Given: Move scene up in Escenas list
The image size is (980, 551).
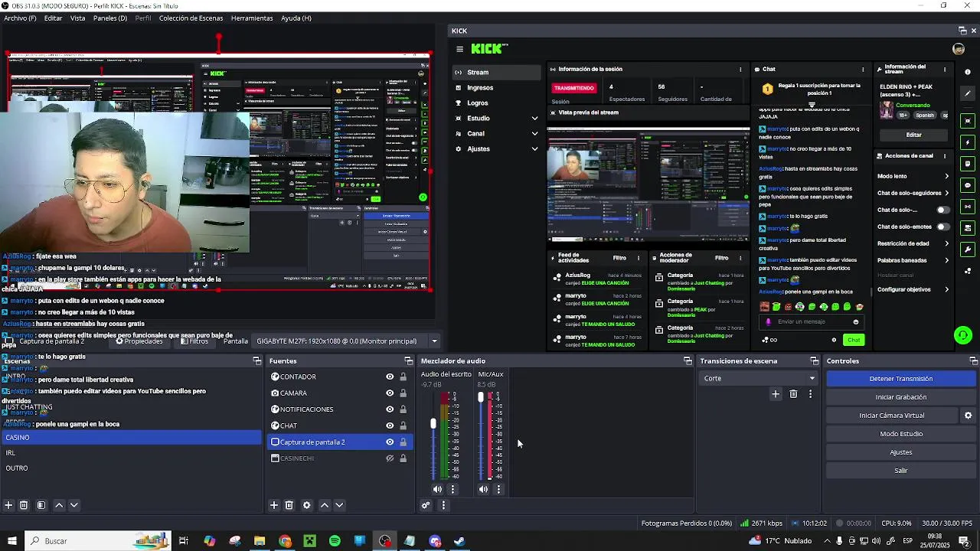Looking at the screenshot, I should click(x=59, y=505).
